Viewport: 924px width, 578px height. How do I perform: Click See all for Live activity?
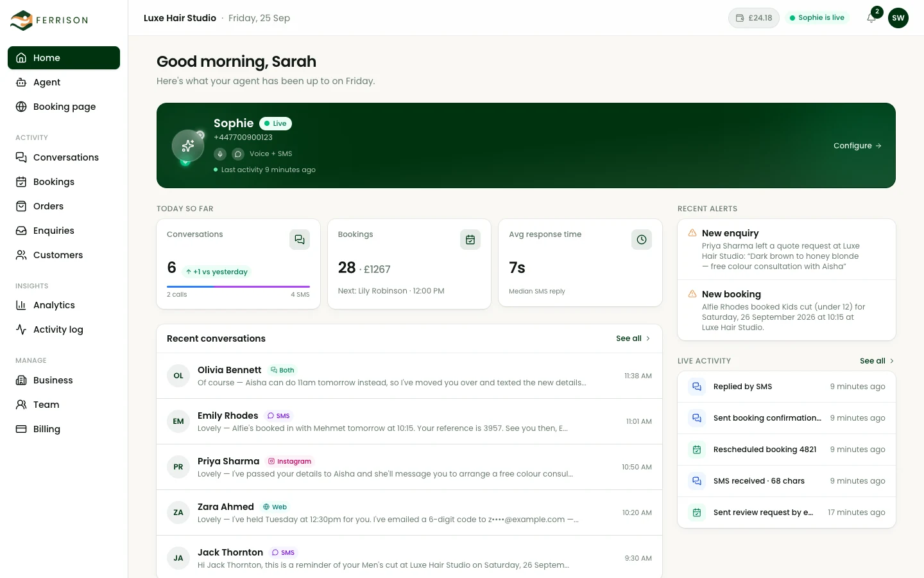877,361
